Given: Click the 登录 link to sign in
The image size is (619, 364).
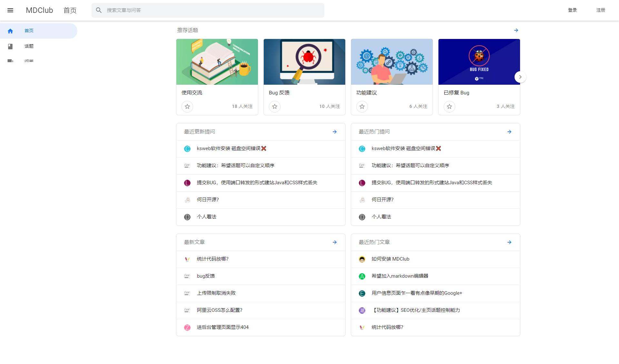Looking at the screenshot, I should click(x=573, y=10).
